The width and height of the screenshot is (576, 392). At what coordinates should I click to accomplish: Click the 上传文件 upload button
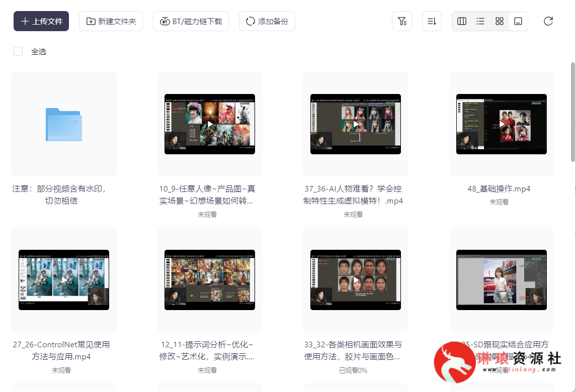tap(41, 21)
